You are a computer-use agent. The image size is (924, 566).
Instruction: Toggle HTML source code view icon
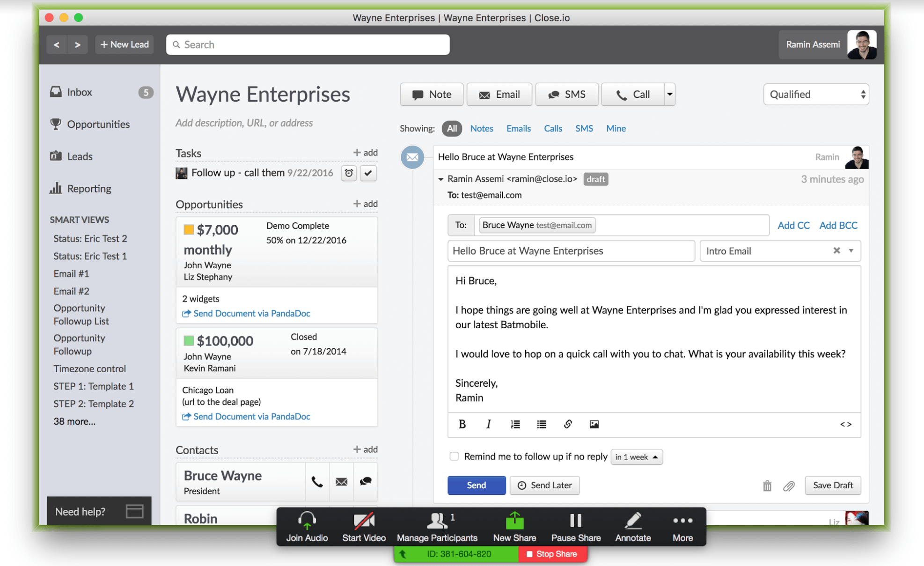(x=845, y=424)
